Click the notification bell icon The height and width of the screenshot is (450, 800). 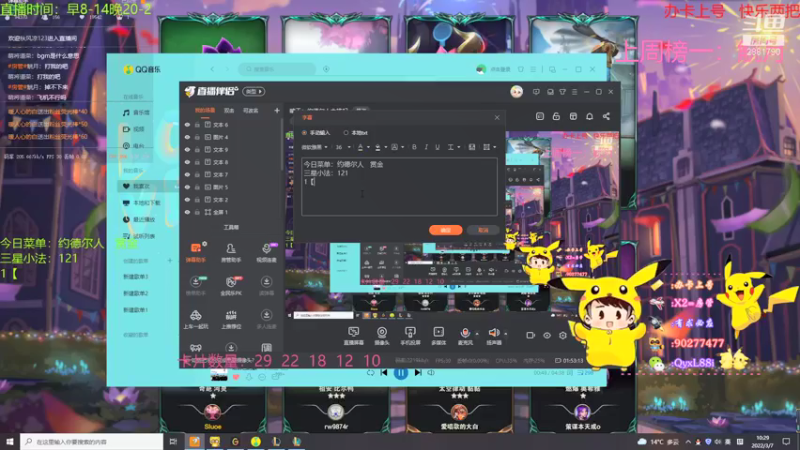589,116
